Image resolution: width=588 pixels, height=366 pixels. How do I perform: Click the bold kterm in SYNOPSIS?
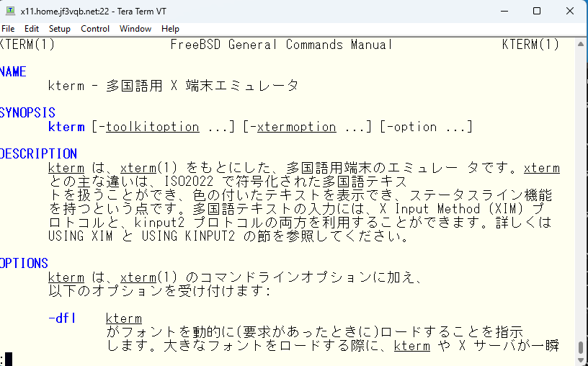coord(66,127)
